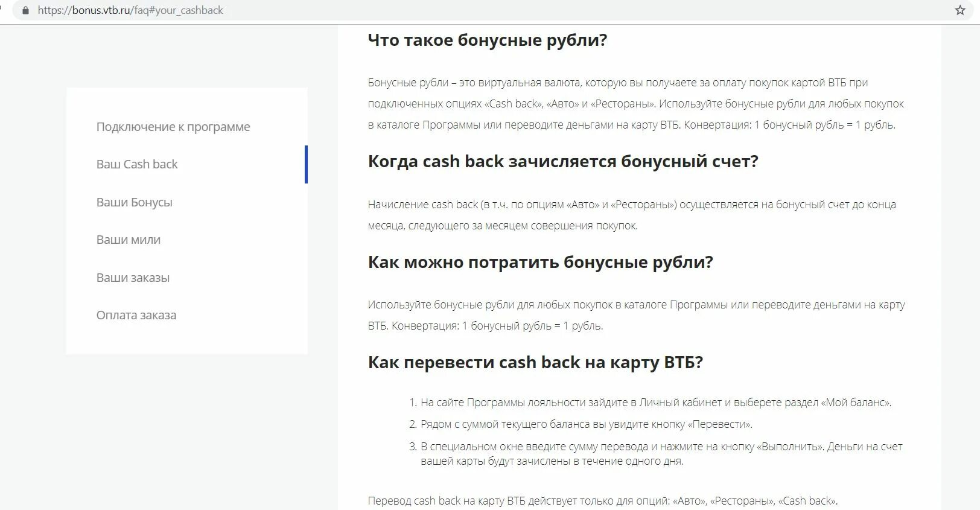980x510 pixels.
Task: Open the «Ваши заказы» sidebar item
Action: (133, 278)
